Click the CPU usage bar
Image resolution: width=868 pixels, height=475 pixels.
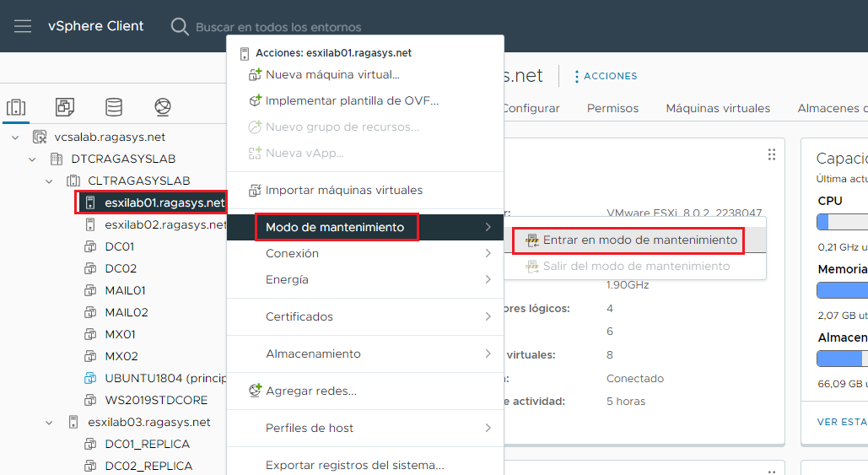pos(842,222)
